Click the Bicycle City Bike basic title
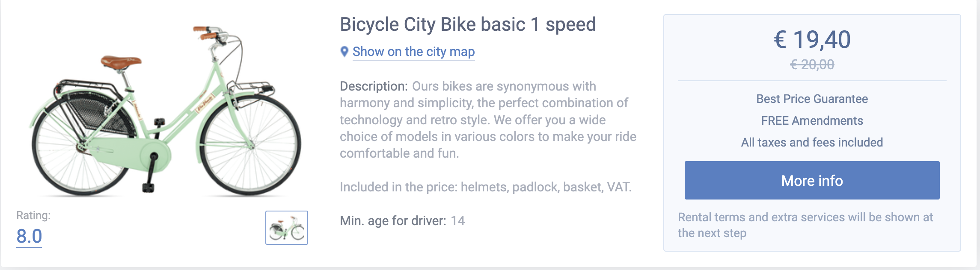The image size is (980, 270). tap(468, 24)
